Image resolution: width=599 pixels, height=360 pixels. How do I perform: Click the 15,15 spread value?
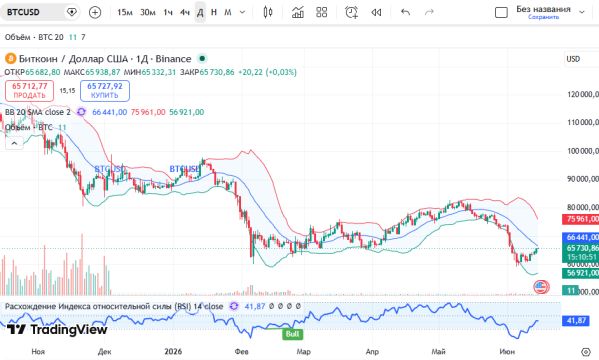point(67,91)
